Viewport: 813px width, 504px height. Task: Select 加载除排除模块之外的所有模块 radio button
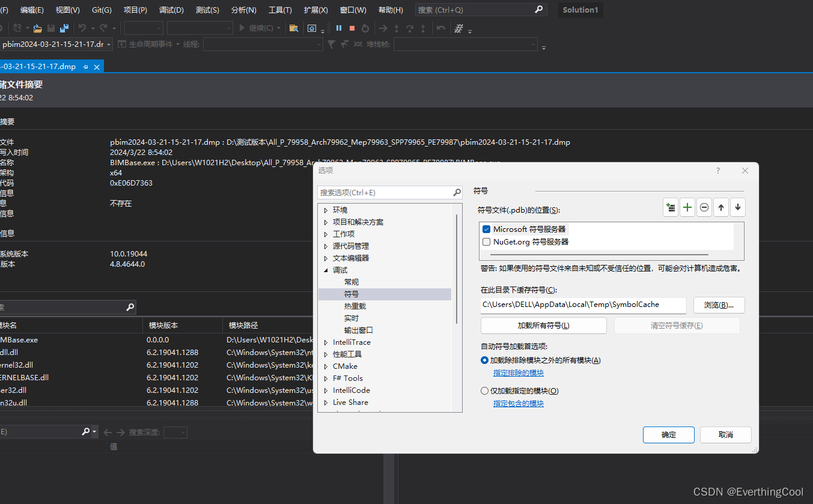(x=485, y=360)
